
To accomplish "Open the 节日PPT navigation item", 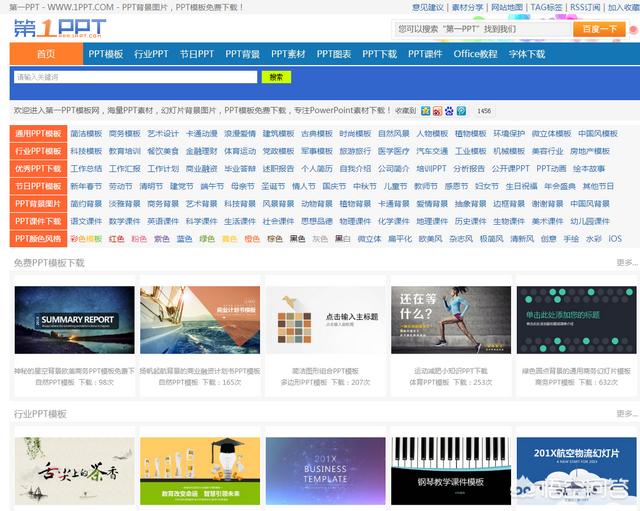I will tap(197, 54).
